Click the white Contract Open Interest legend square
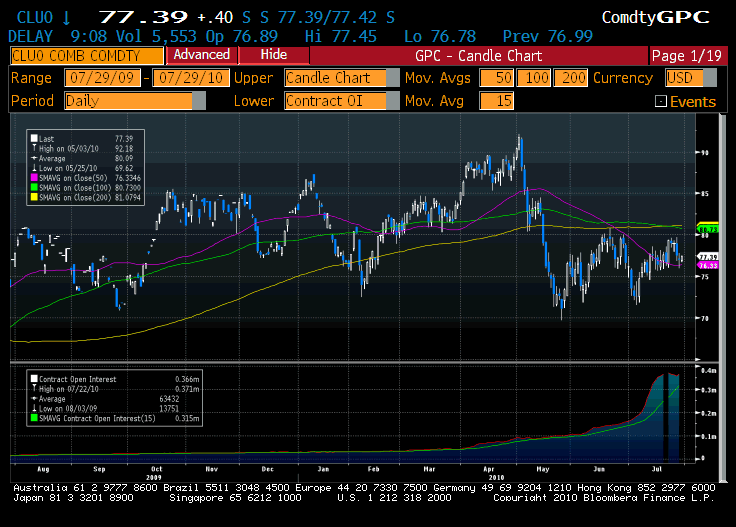The width and height of the screenshot is (736, 527). click(34, 380)
